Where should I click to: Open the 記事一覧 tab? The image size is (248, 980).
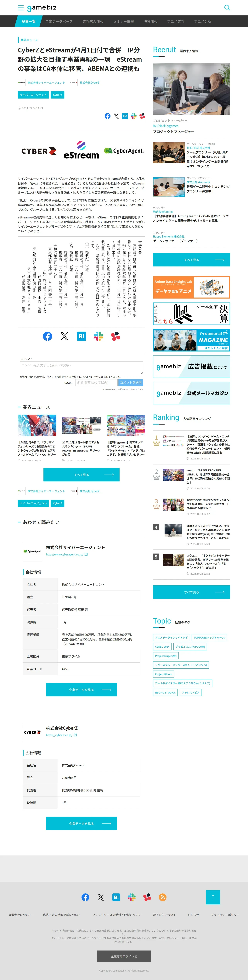coord(29,21)
